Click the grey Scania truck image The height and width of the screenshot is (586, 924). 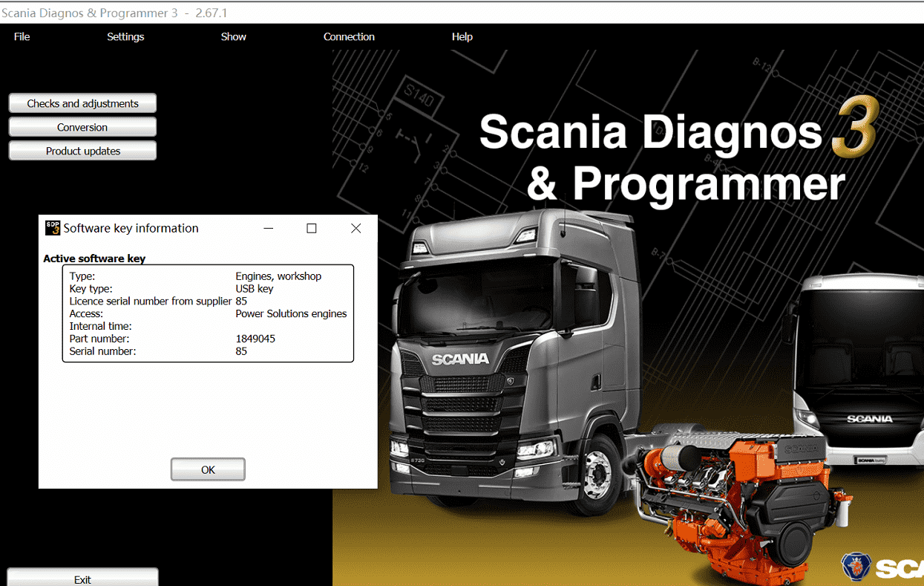pos(505,357)
